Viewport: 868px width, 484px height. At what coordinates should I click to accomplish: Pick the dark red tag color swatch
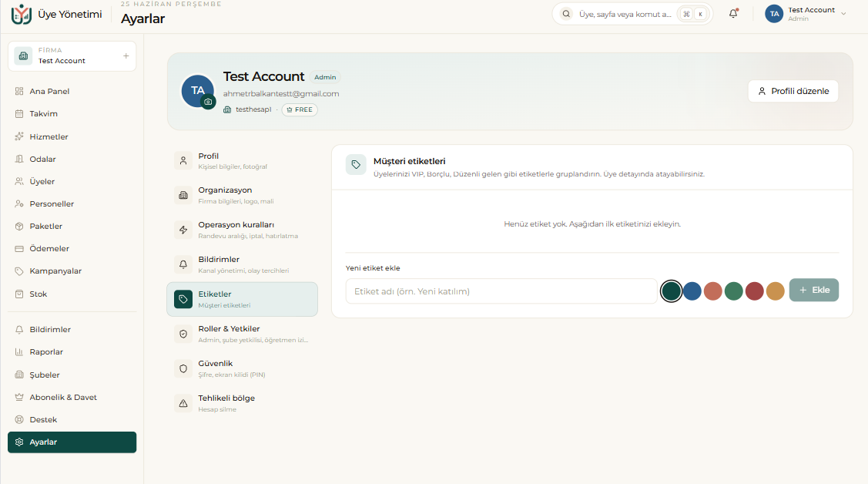[754, 291]
